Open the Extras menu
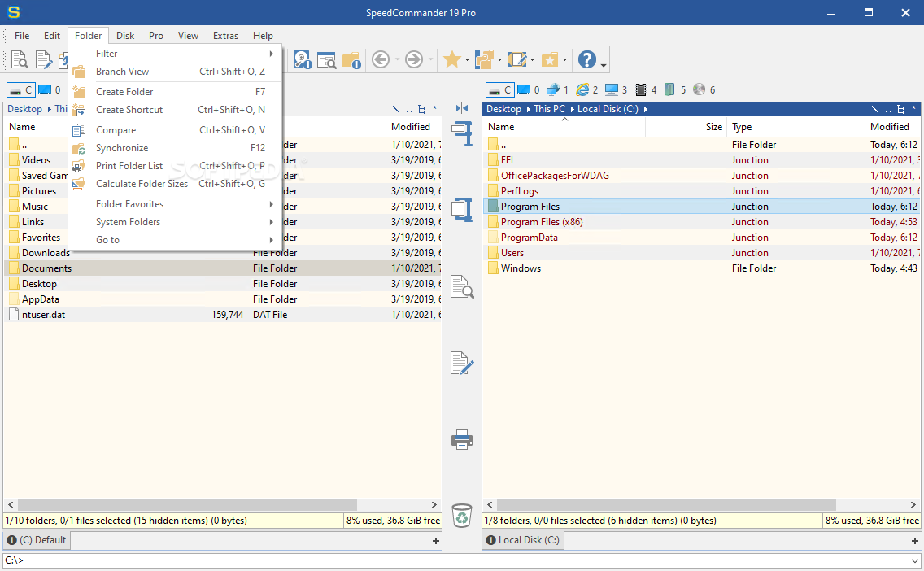Image resolution: width=924 pixels, height=571 pixels. 225,35
